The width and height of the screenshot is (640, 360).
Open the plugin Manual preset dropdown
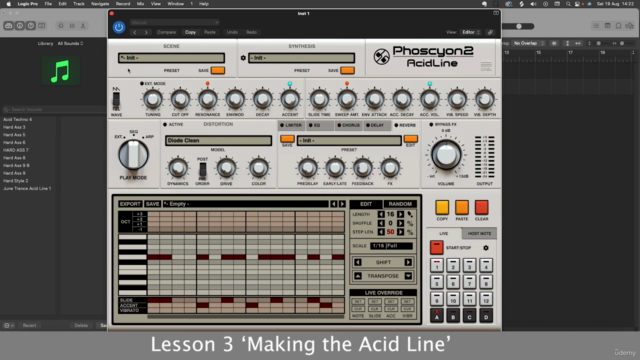pyautogui.click(x=175, y=22)
